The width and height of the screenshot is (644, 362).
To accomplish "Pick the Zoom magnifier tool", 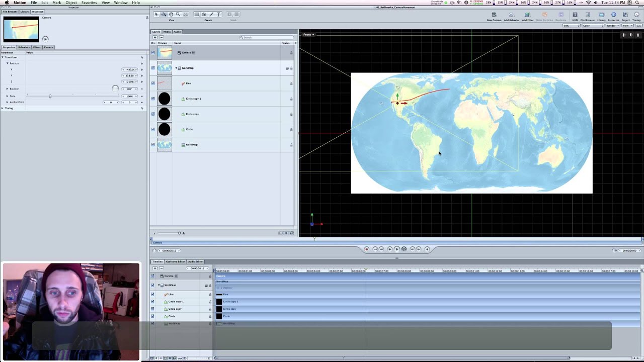I will coord(178,15).
